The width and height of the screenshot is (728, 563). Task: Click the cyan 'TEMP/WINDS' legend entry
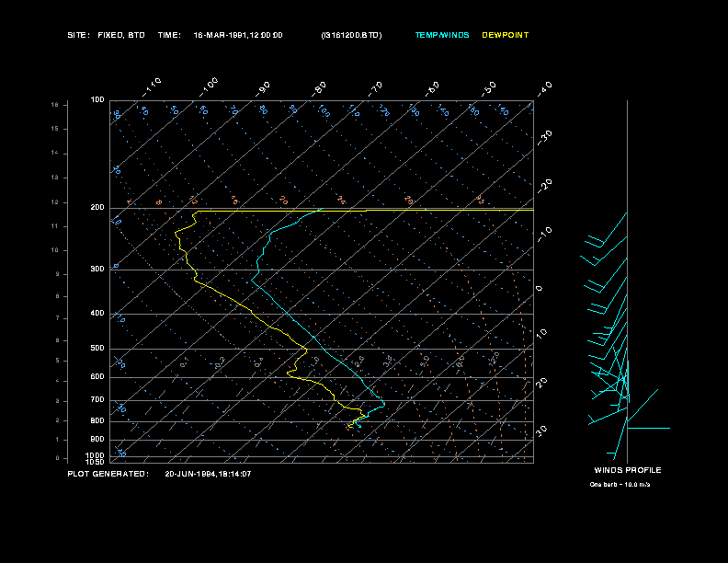[442, 35]
